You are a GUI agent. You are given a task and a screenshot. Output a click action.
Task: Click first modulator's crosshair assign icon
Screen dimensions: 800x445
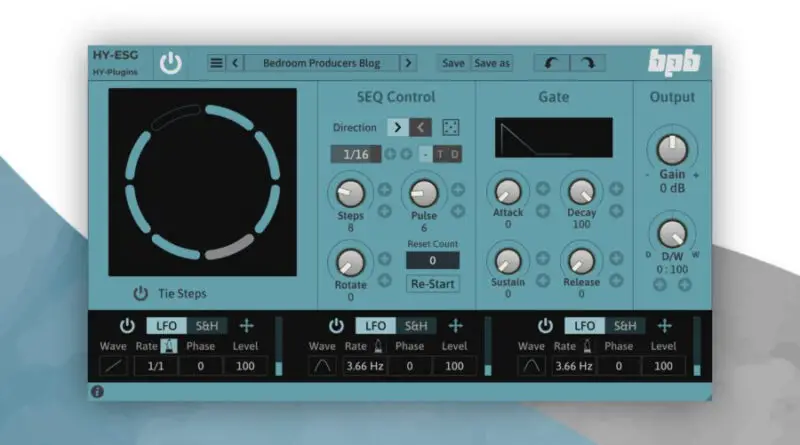(246, 326)
